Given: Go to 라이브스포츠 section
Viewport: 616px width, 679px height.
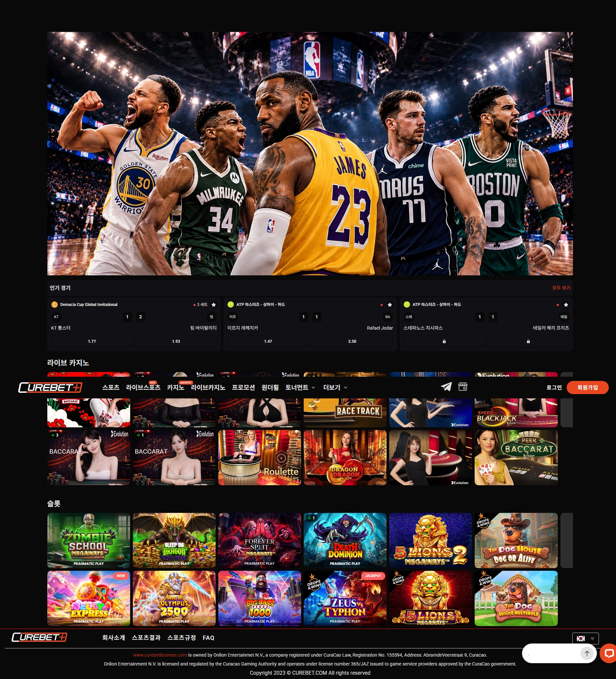Looking at the screenshot, I should click(x=143, y=387).
